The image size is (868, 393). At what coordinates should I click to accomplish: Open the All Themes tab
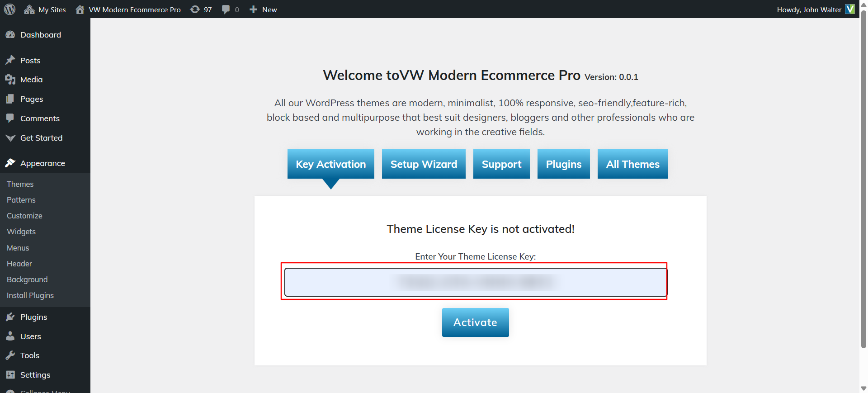tap(633, 164)
